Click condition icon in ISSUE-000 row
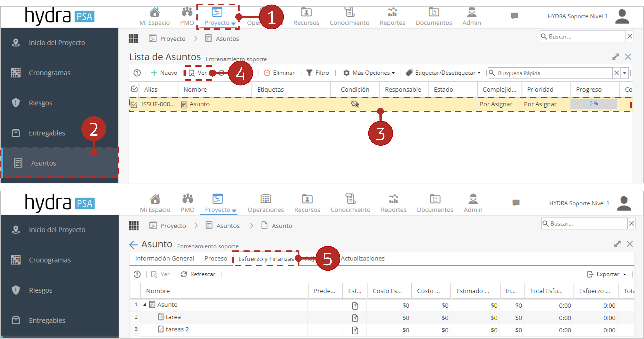Viewport: 644px width, 339px height. tap(355, 104)
